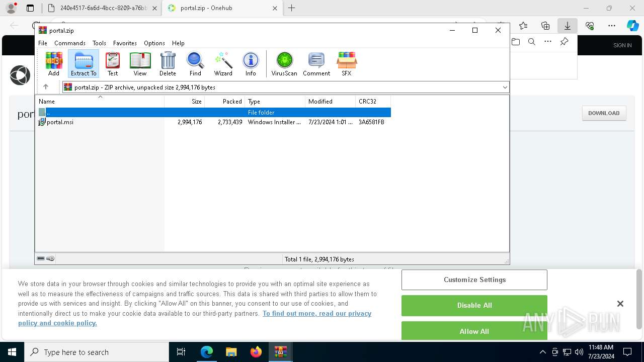Click the volume icon in system tray

click(x=579, y=352)
